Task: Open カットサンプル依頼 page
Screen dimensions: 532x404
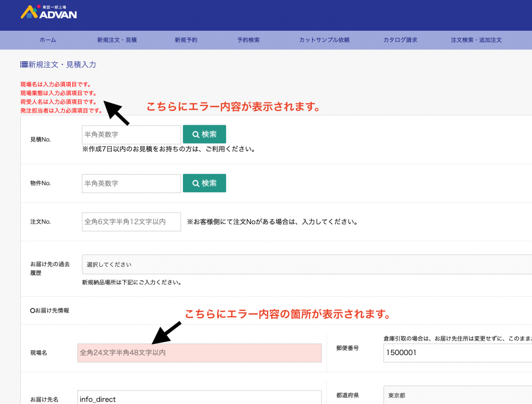Action: click(x=324, y=40)
